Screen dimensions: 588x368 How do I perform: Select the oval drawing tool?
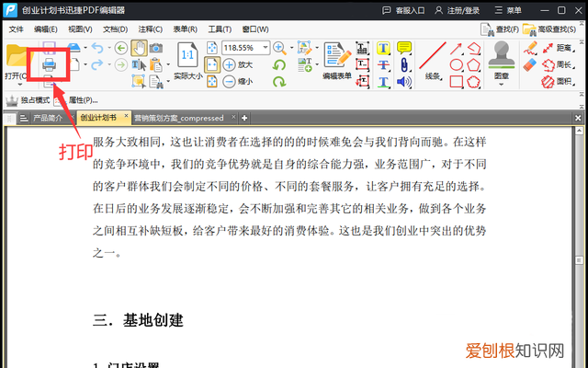point(456,64)
